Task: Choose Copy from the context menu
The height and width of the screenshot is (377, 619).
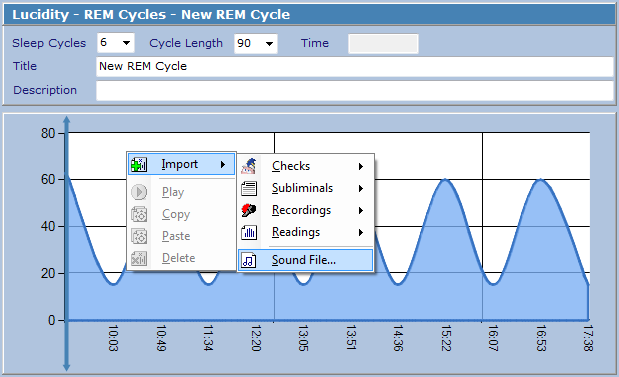Action: (x=182, y=214)
